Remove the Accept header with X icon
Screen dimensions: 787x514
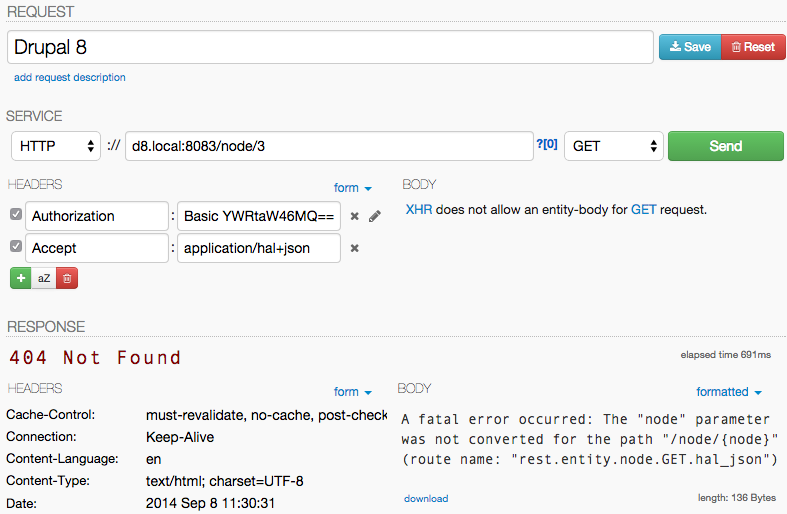coord(354,248)
